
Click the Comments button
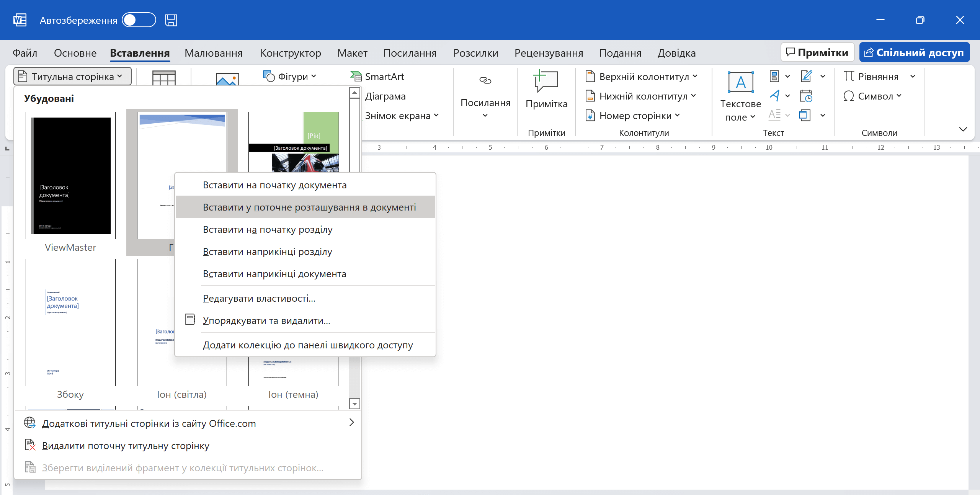[817, 52]
